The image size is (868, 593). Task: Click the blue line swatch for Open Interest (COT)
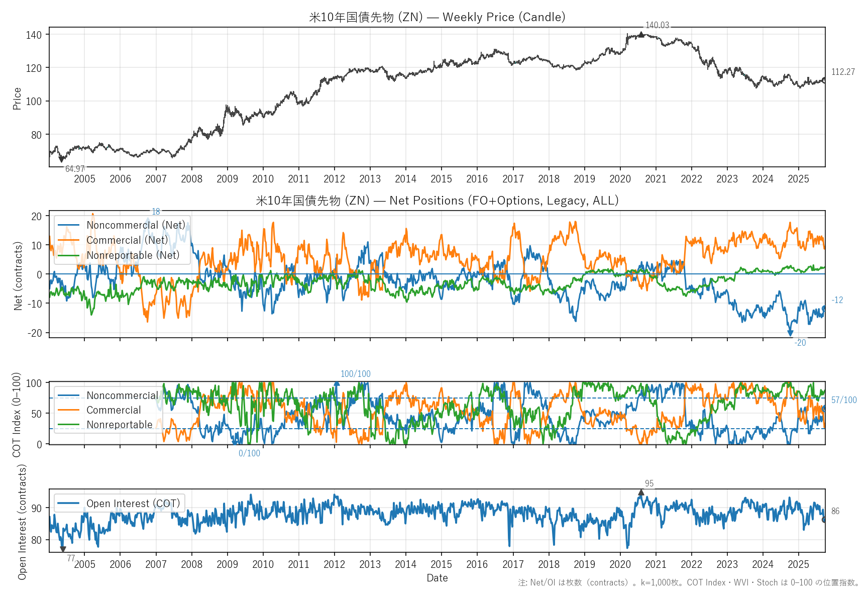click(x=69, y=504)
